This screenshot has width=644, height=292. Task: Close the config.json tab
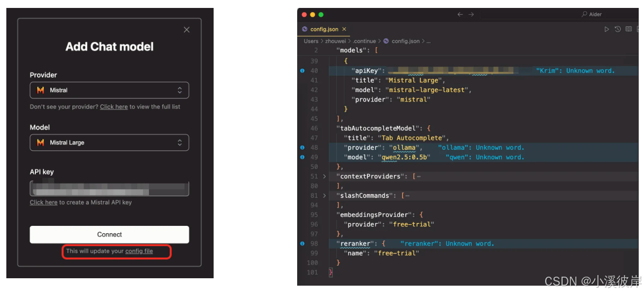[x=344, y=30]
